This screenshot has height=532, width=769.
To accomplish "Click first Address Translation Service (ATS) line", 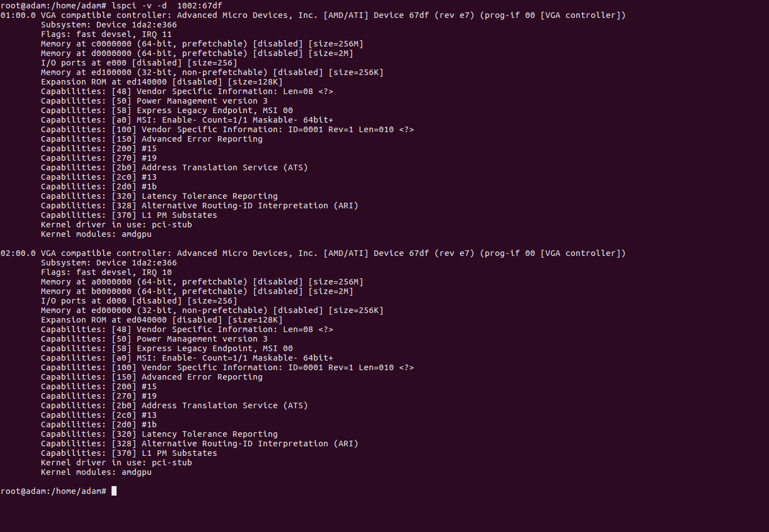I will [174, 167].
